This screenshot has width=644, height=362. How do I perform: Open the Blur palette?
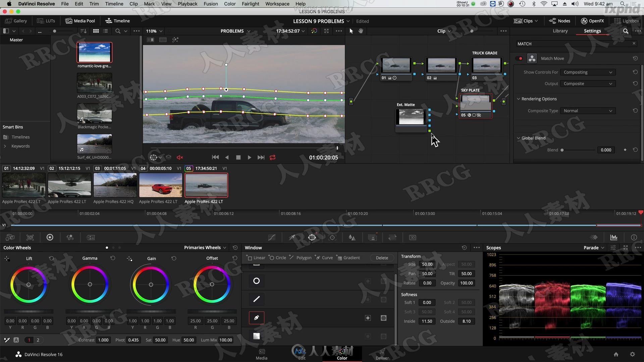(352, 237)
